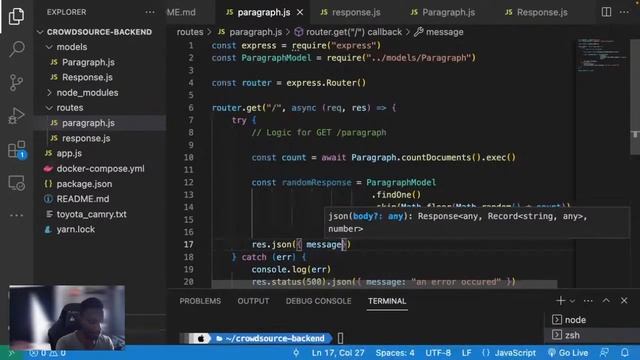Select paragraph.js in routes folder
The image size is (640, 360).
[88, 123]
